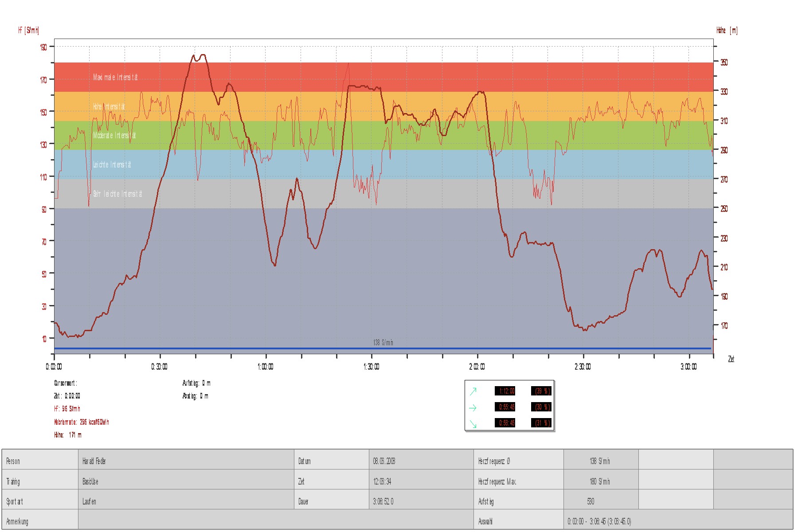The width and height of the screenshot is (798, 532).
Task: Click the green flat horizontal arrow icon
Action: coord(473,407)
